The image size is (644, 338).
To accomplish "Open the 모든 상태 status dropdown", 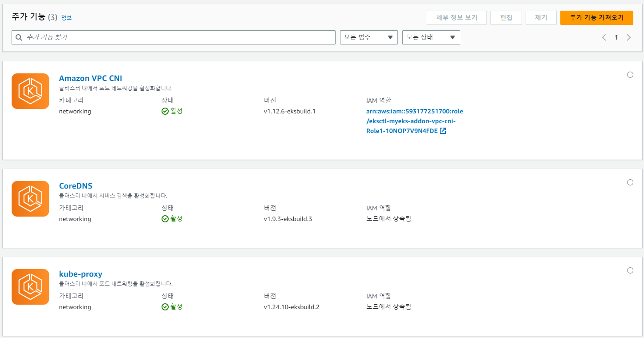I will coord(431,37).
